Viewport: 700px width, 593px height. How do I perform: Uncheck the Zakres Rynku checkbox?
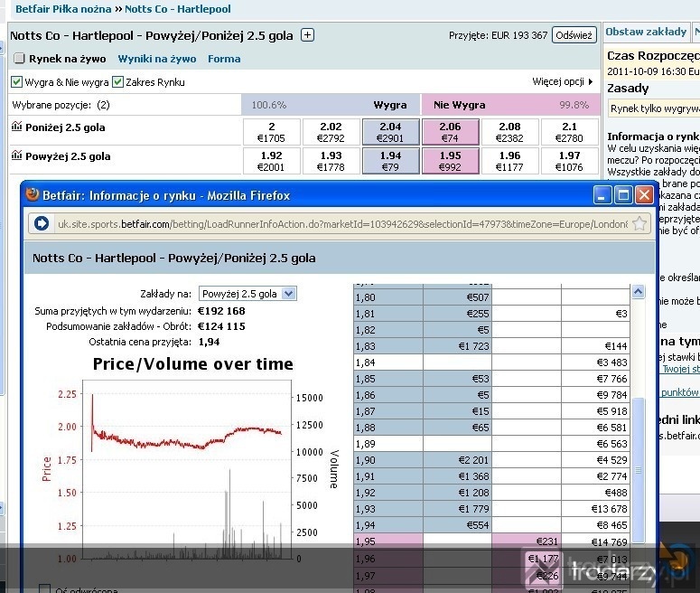pos(117,81)
